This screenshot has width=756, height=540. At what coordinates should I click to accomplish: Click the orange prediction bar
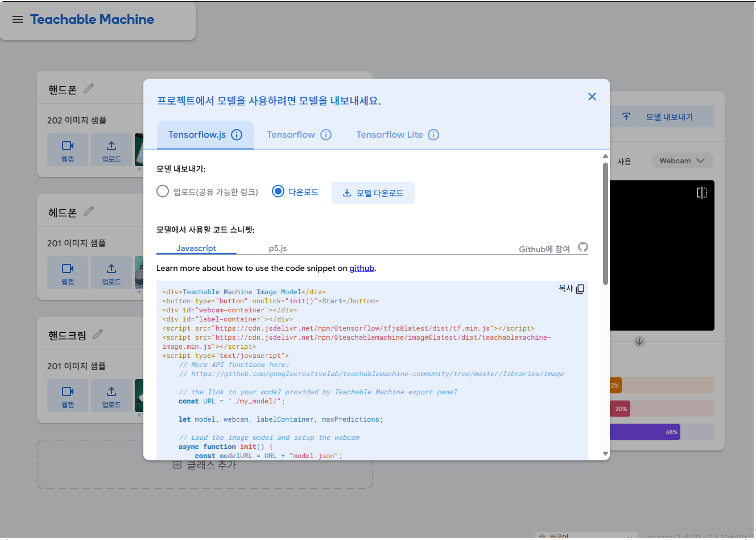tap(615, 385)
